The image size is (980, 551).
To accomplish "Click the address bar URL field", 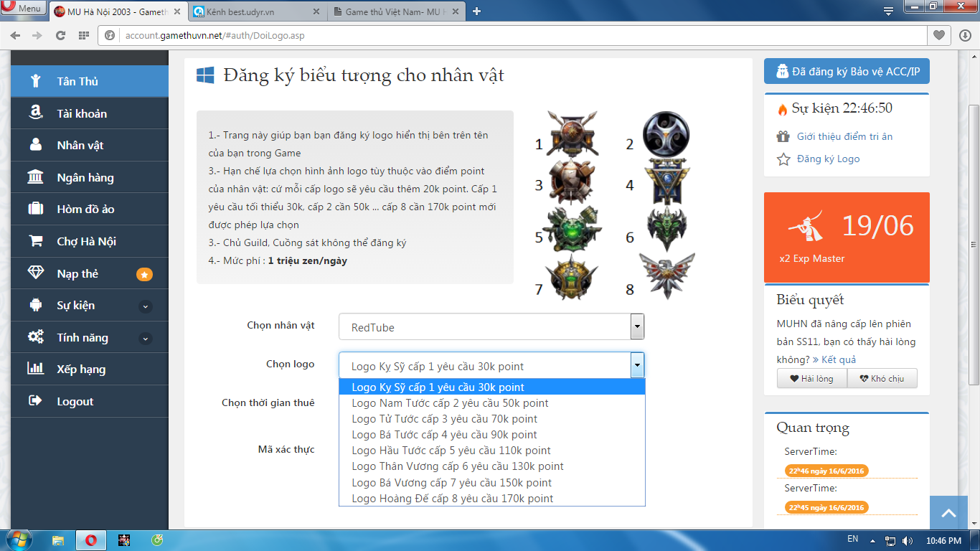I will point(512,35).
